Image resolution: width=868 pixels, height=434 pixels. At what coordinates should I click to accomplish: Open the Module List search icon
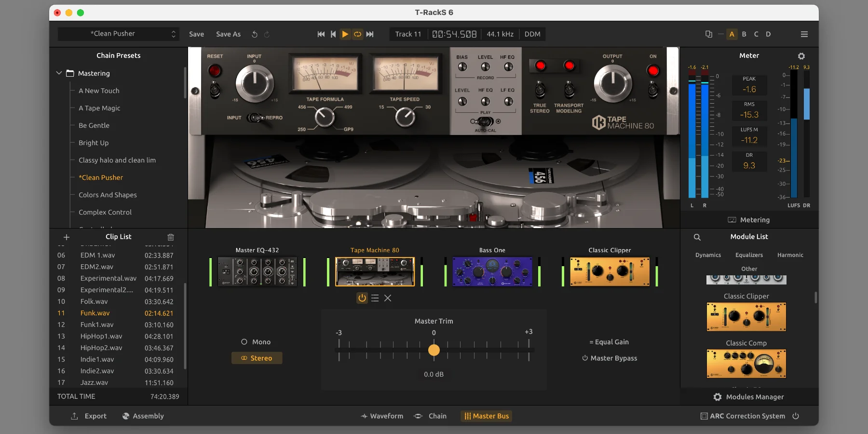(697, 237)
